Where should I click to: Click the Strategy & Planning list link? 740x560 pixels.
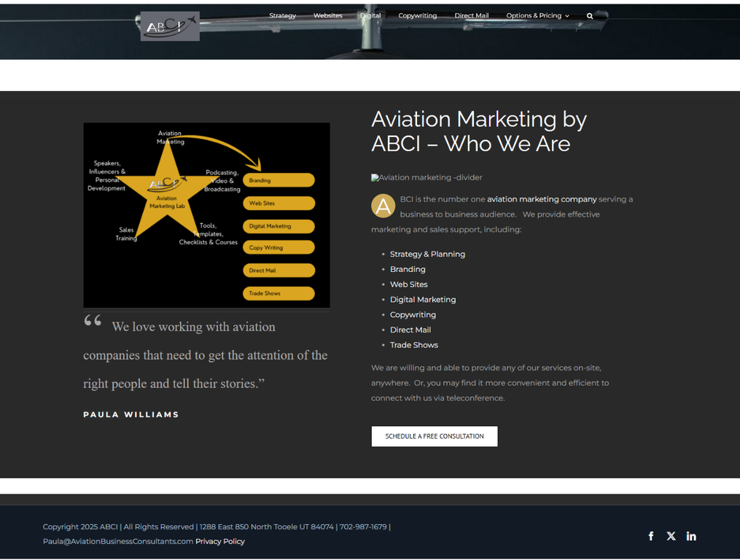(427, 254)
